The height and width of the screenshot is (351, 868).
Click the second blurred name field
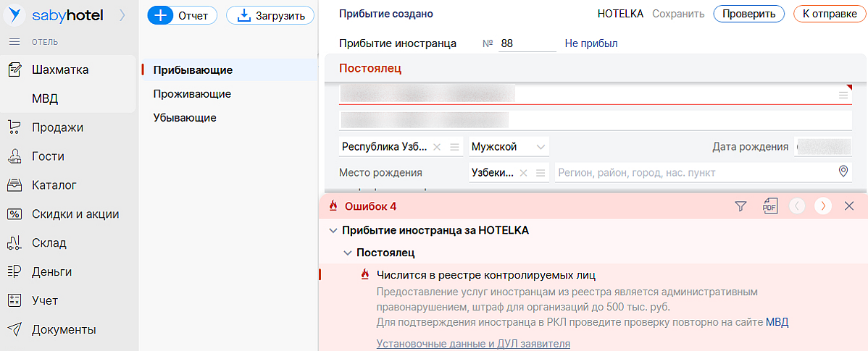pos(596,120)
